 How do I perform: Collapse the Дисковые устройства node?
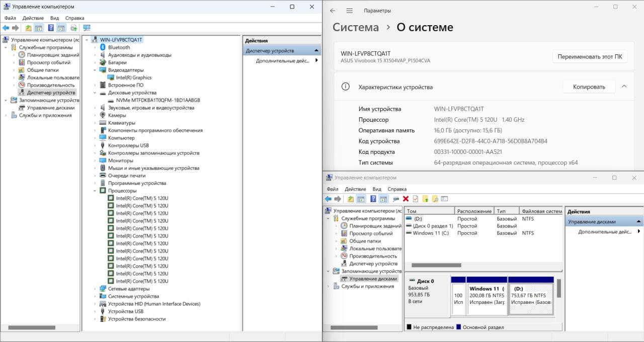(x=95, y=93)
